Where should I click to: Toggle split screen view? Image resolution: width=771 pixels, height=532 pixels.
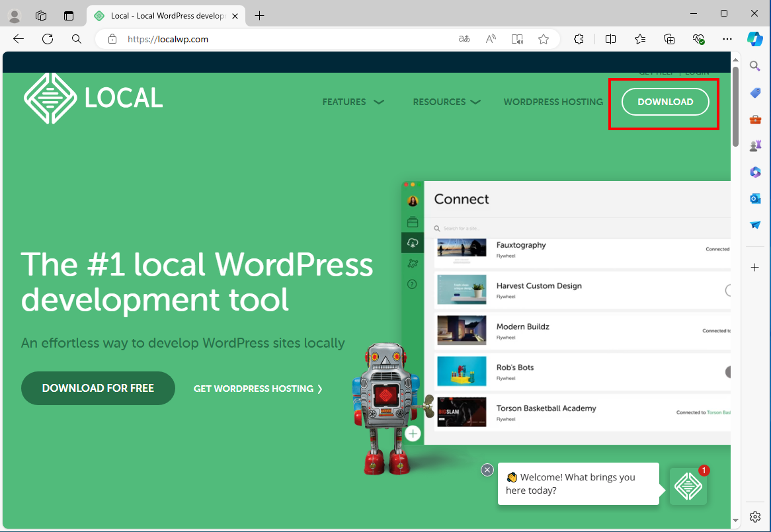(x=610, y=39)
